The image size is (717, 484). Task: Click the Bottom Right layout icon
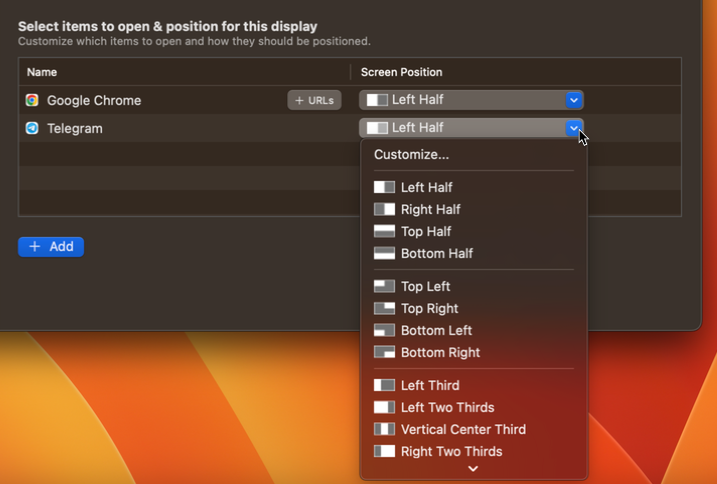click(x=384, y=352)
